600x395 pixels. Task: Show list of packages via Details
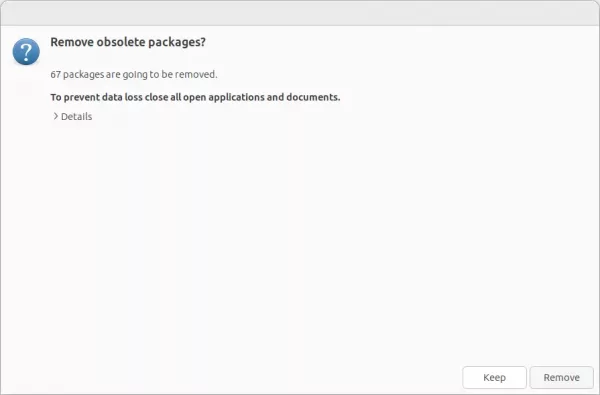(x=73, y=116)
